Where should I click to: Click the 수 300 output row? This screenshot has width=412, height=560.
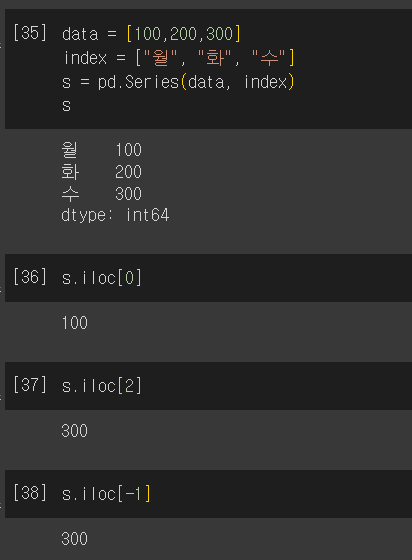[x=102, y=194]
